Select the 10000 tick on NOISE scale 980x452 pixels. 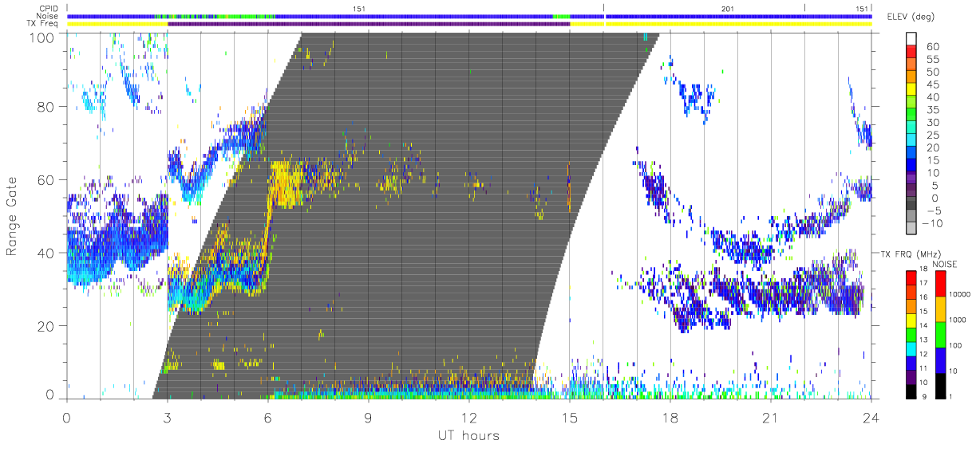960,294
